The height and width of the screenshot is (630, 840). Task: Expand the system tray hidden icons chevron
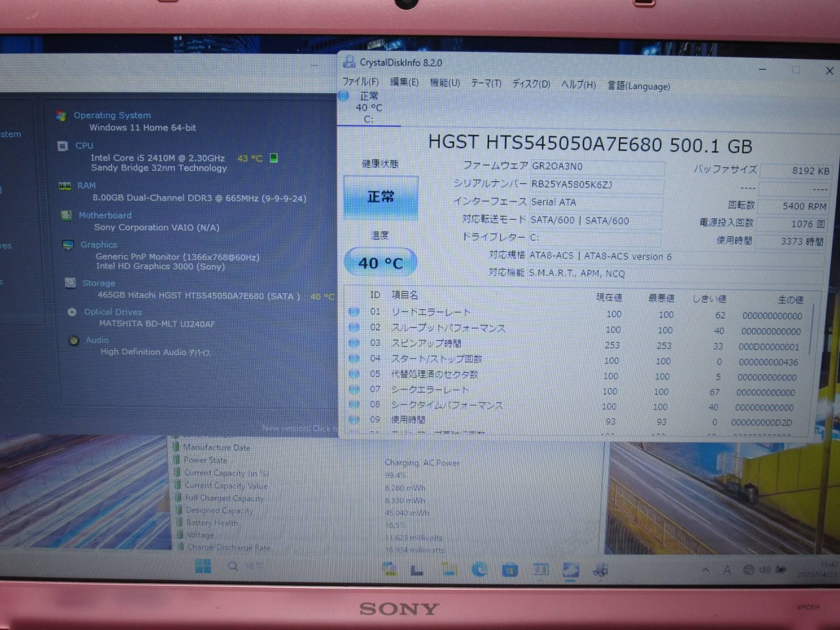706,570
